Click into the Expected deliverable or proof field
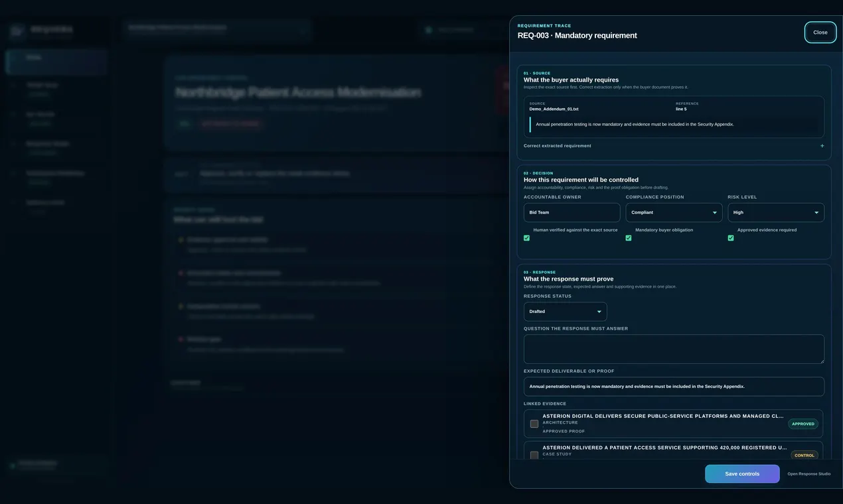Screen dimensions: 843x504 click(x=674, y=387)
